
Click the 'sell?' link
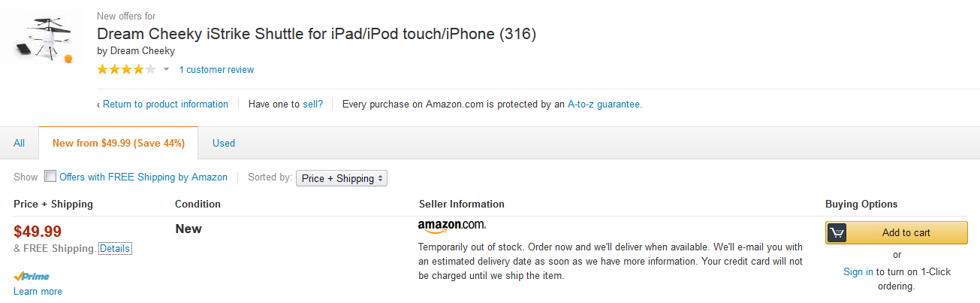click(312, 105)
